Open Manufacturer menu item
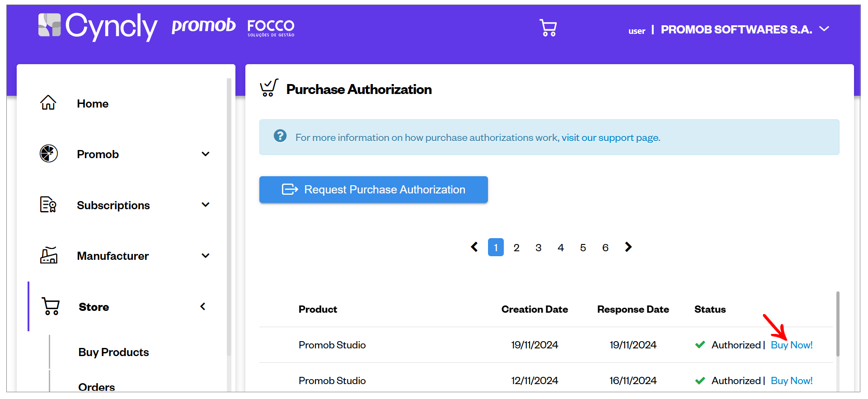Screen dimensions: 868x399 point(113,256)
